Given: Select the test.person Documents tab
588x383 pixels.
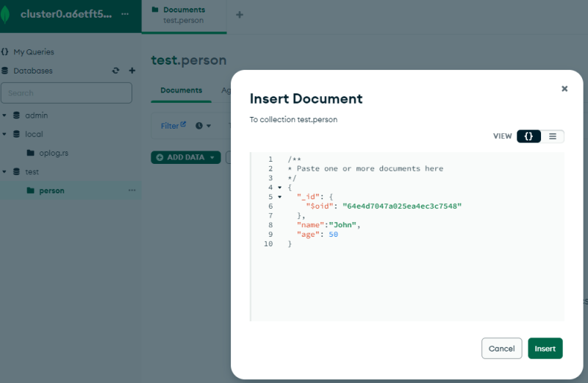Looking at the screenshot, I should click(184, 15).
